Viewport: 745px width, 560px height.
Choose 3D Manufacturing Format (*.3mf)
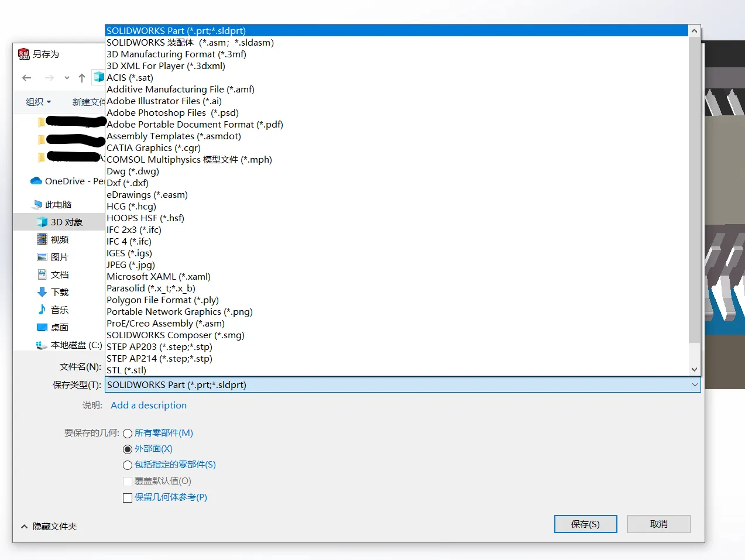coord(396,54)
